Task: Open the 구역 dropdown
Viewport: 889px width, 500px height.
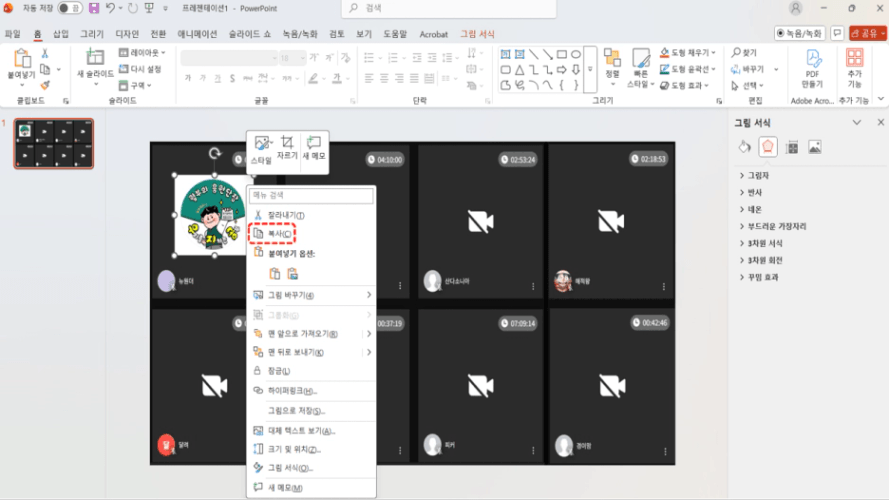Action: coord(135,86)
